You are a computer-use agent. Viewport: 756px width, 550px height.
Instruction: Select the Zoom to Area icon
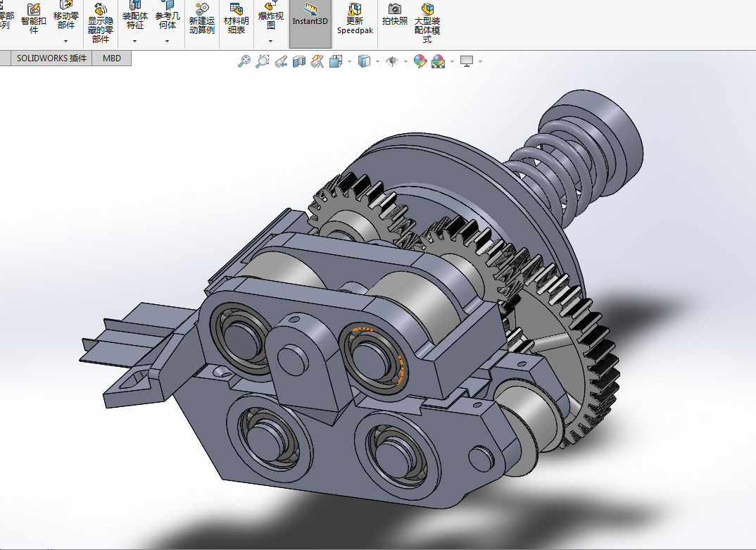263,61
